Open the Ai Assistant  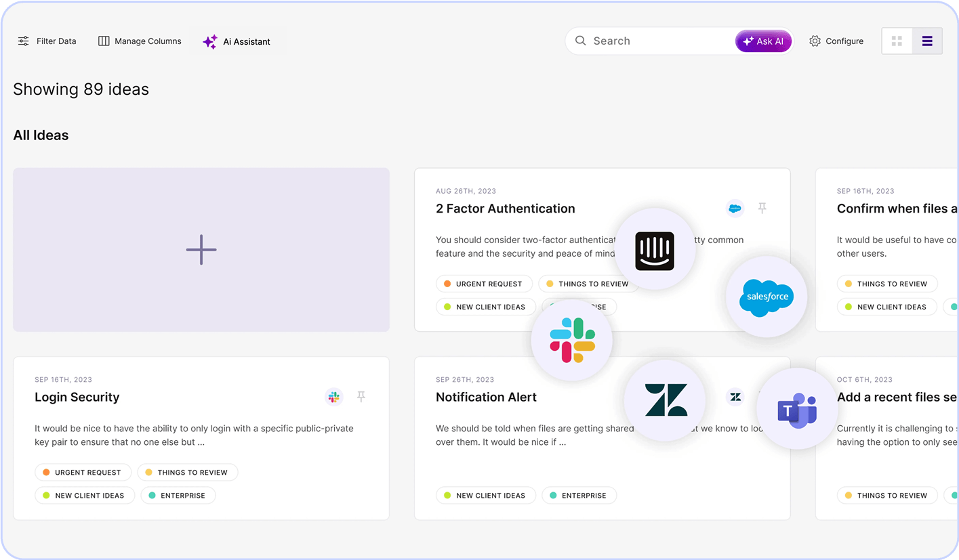pyautogui.click(x=237, y=42)
